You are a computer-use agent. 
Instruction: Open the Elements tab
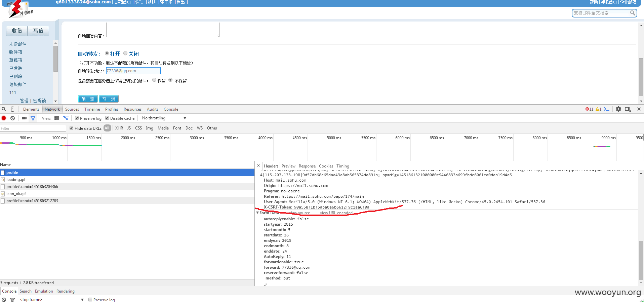coord(31,109)
